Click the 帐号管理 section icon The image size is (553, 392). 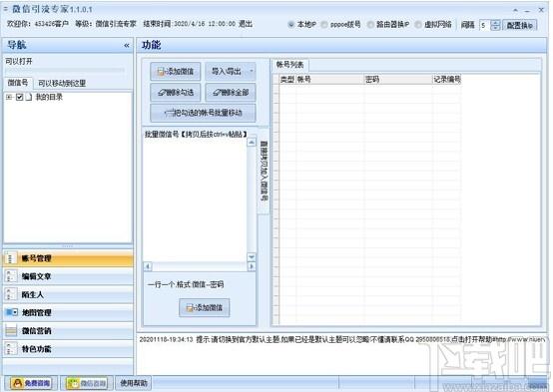pos(11,258)
